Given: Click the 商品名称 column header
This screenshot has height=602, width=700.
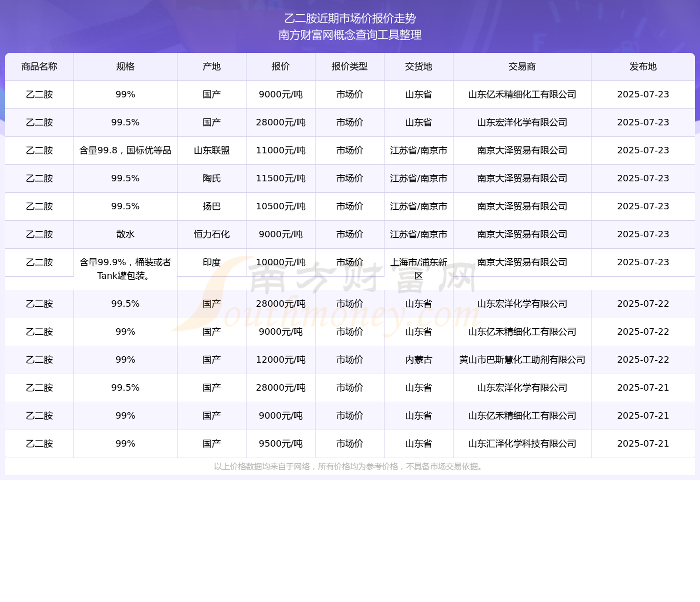Looking at the screenshot, I should 39,66.
